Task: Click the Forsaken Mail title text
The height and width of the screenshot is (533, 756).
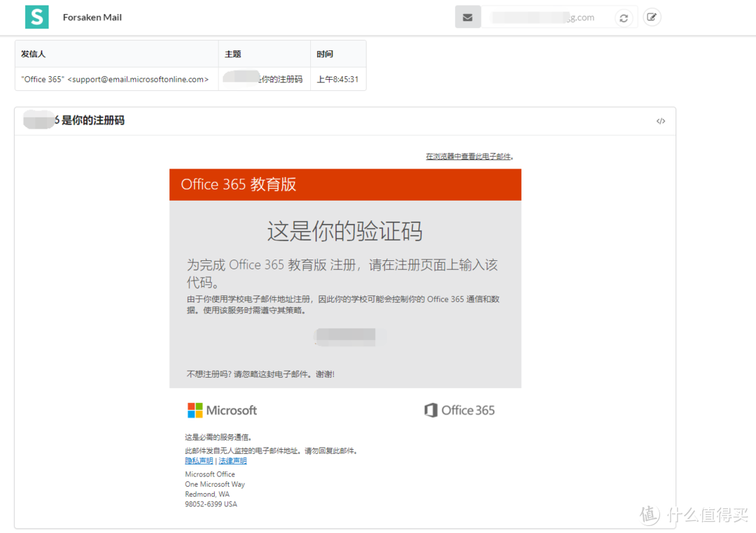Action: point(92,17)
